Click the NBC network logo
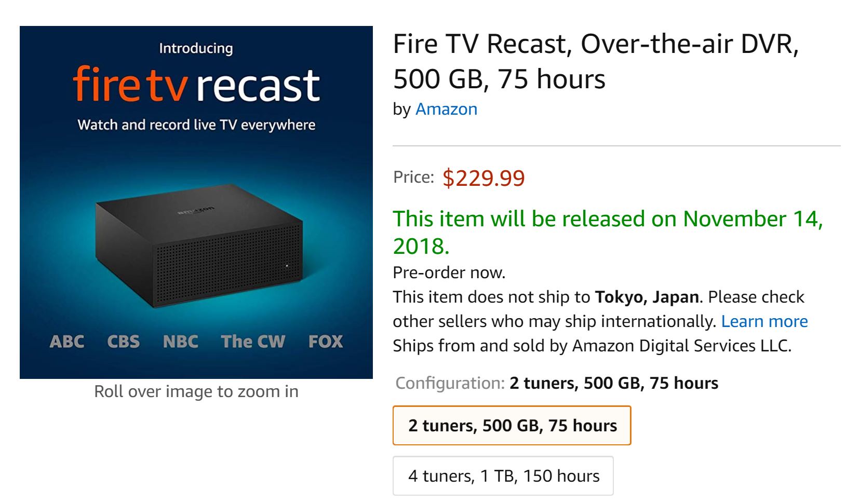Viewport: 860px width, 504px height. click(180, 342)
